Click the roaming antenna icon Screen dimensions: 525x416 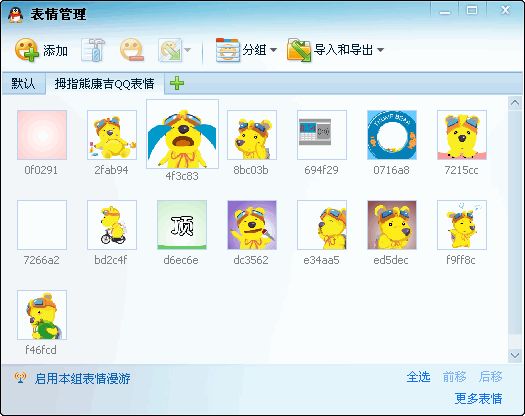coord(20,378)
